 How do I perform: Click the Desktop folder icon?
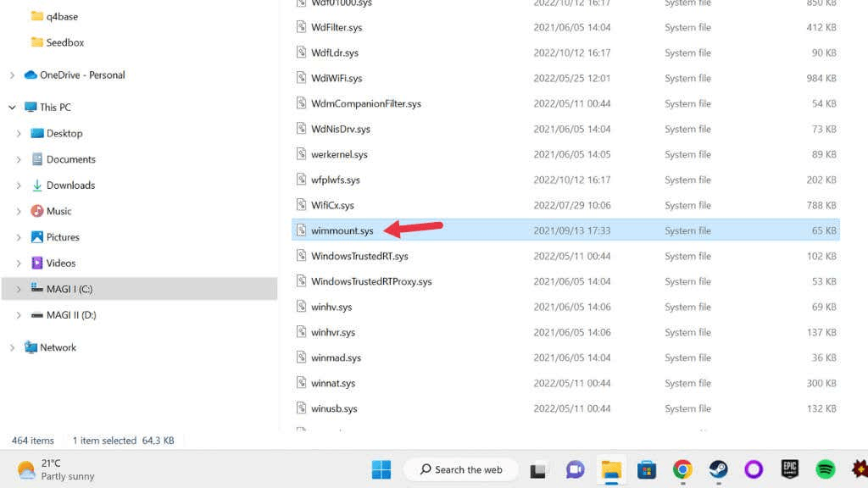[x=37, y=133]
